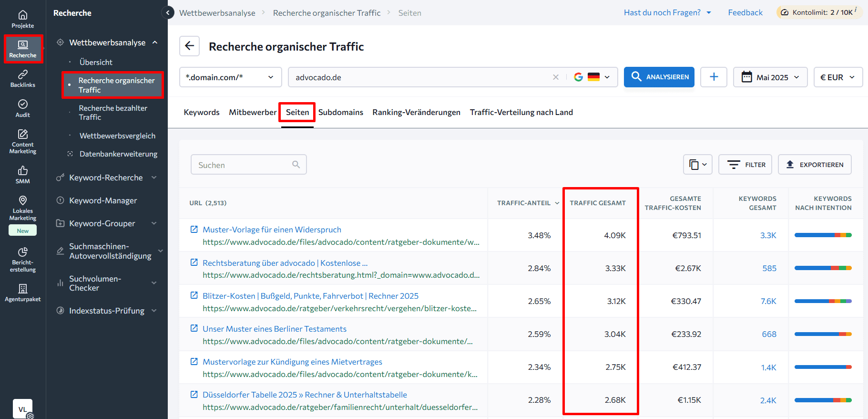
Task: Click the Analysieren button
Action: [x=659, y=77]
